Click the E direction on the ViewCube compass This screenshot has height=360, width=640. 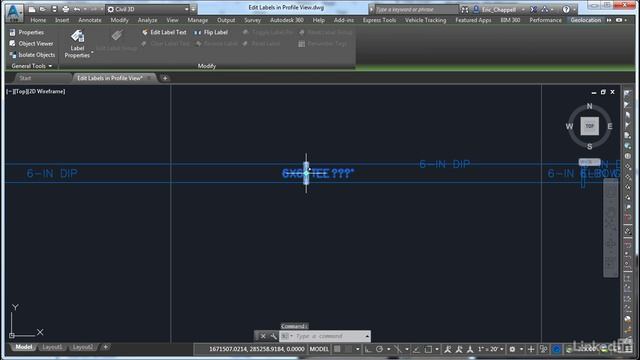pyautogui.click(x=610, y=127)
